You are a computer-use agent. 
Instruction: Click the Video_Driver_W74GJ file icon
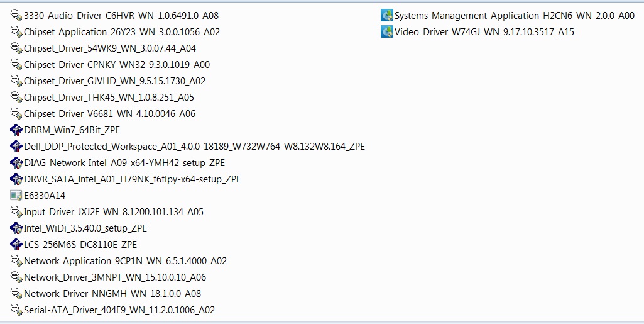[x=387, y=32]
